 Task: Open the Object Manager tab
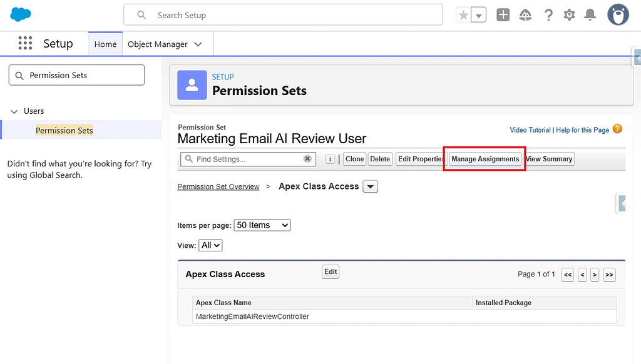coord(157,44)
